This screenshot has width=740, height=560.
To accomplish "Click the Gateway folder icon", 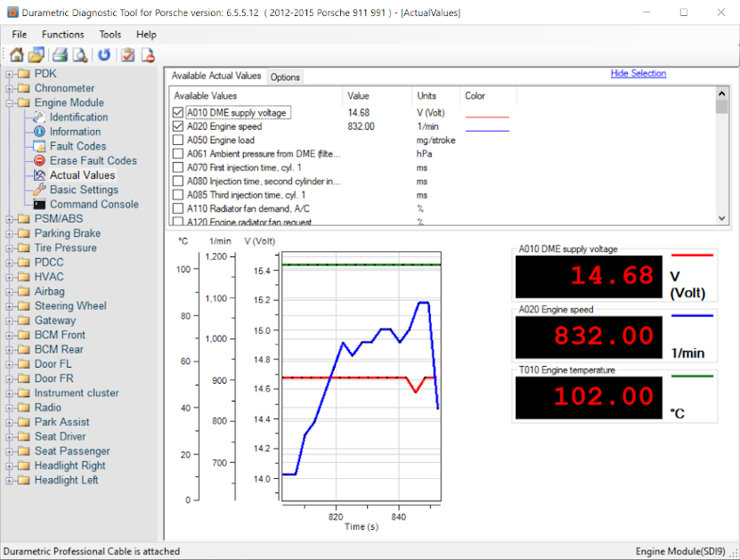I will coord(23,321).
